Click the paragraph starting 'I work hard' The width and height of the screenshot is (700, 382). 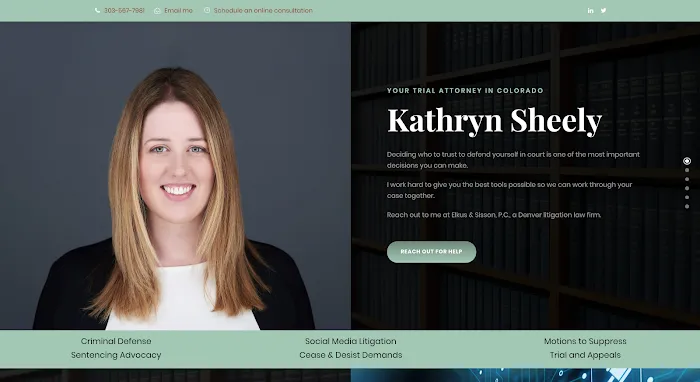point(509,190)
